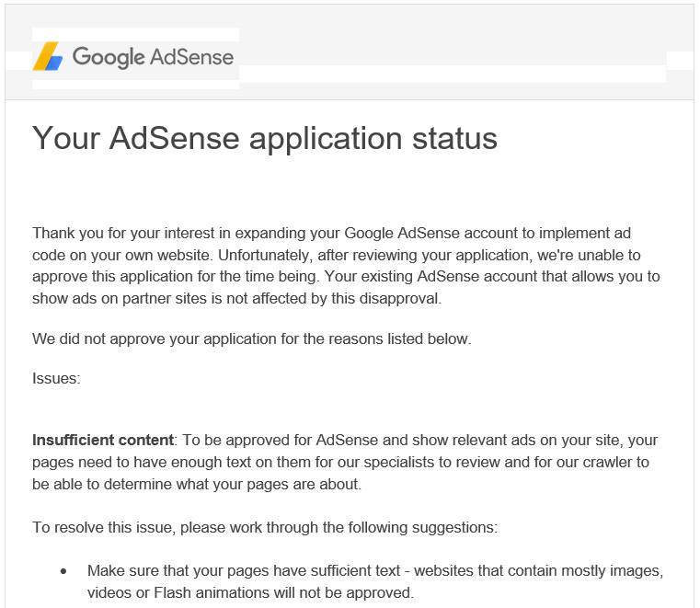
Task: Click the line "be able to determine what your pages are about"
Action: 197,484
